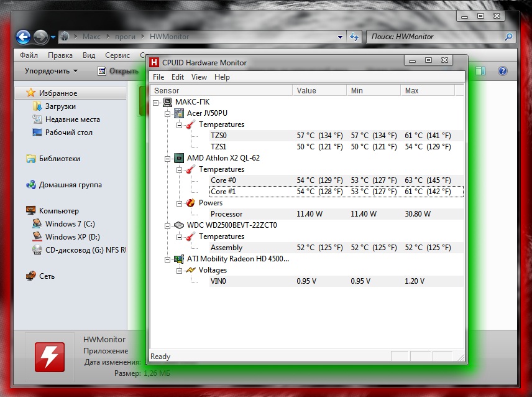Click the Acer JV50PU motherboard icon
This screenshot has height=397, width=532.
tap(179, 113)
